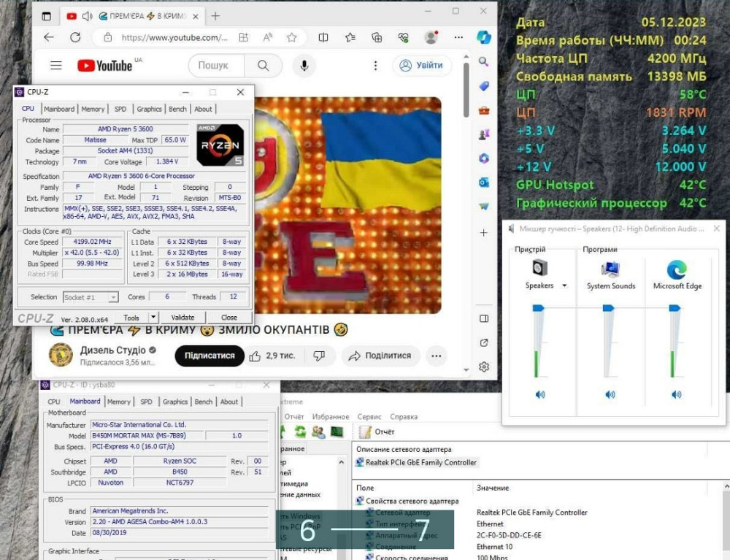Screen dimensions: 730x560
Task: Switch to the SPD tab in CPU-Z
Action: [x=120, y=109]
